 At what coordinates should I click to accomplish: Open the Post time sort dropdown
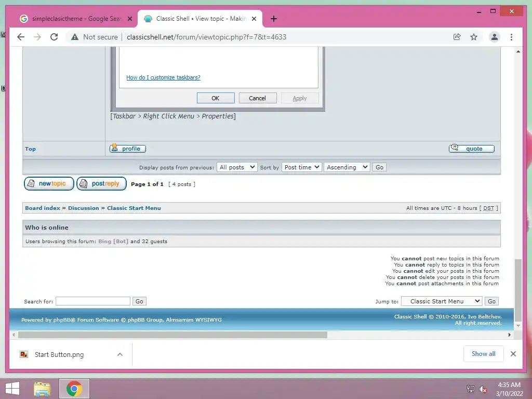click(x=301, y=167)
